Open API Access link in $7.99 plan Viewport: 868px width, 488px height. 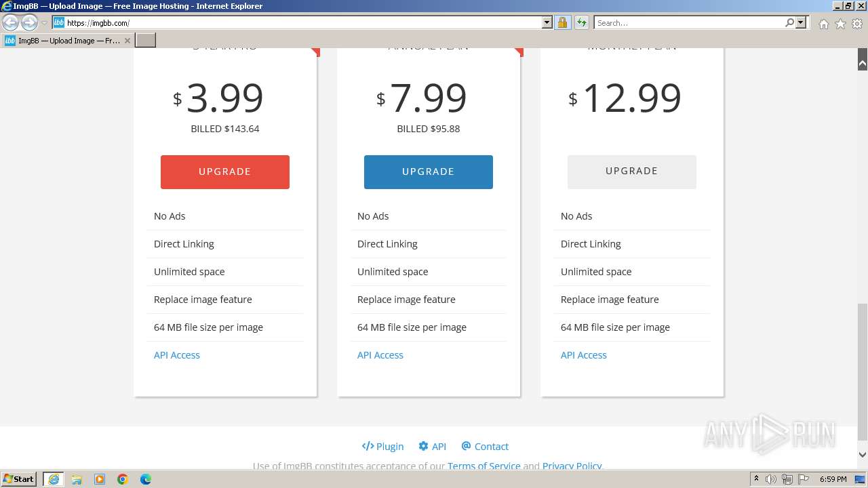[x=380, y=355]
